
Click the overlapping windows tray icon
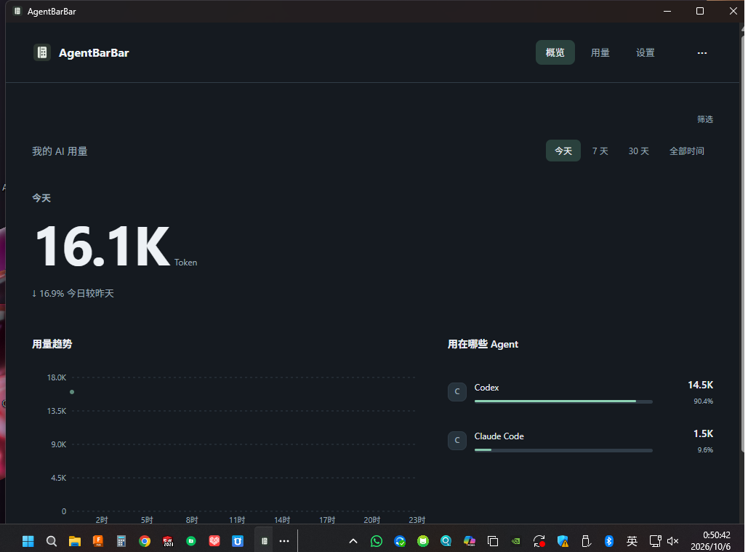(492, 541)
